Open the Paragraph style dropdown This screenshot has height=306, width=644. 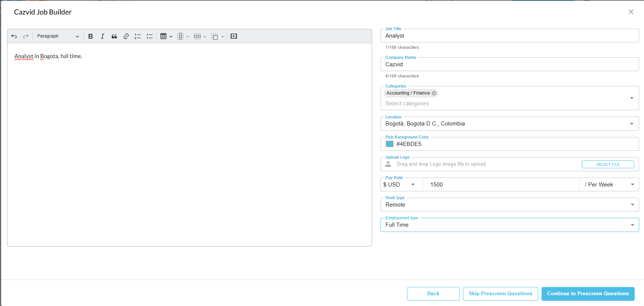(58, 36)
